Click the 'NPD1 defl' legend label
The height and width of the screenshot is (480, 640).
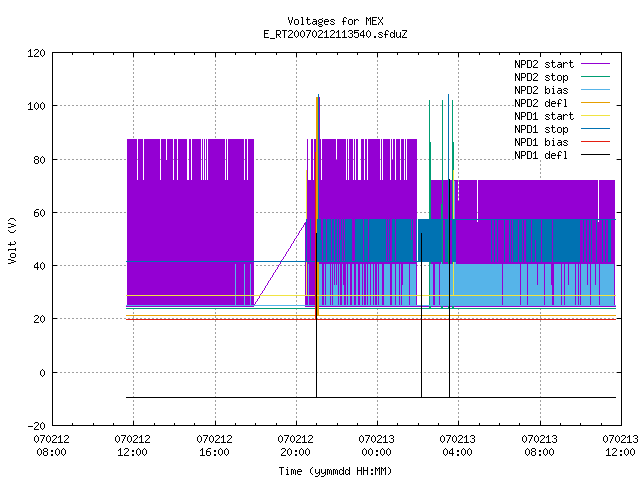click(x=541, y=156)
